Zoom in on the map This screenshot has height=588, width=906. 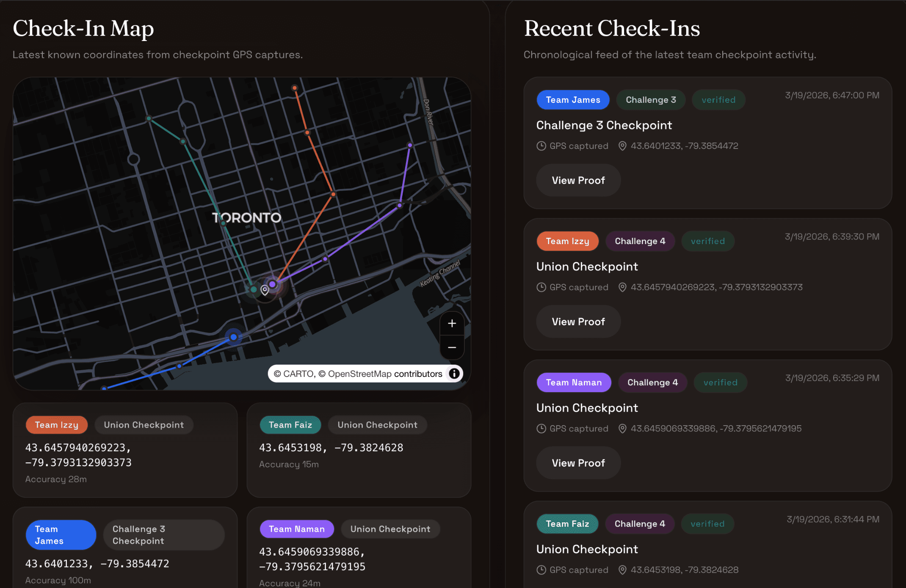click(x=452, y=324)
